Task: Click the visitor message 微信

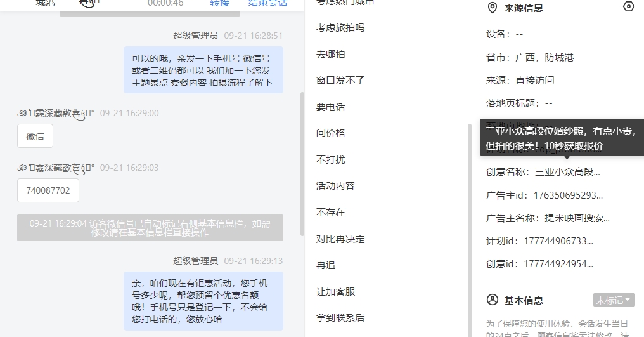Action: click(x=35, y=136)
